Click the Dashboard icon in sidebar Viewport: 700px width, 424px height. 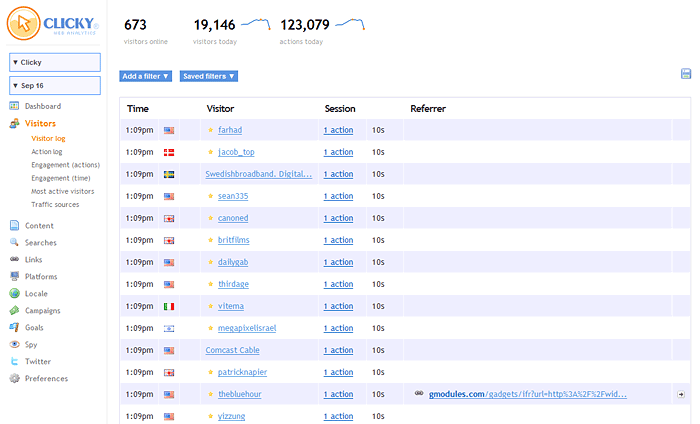[x=14, y=106]
